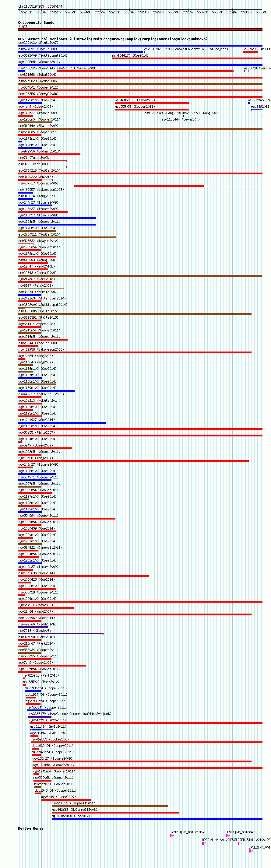Open variant nsv511484 (Arlt2011)
This screenshot has width=271, height=868.
(48, 727)
